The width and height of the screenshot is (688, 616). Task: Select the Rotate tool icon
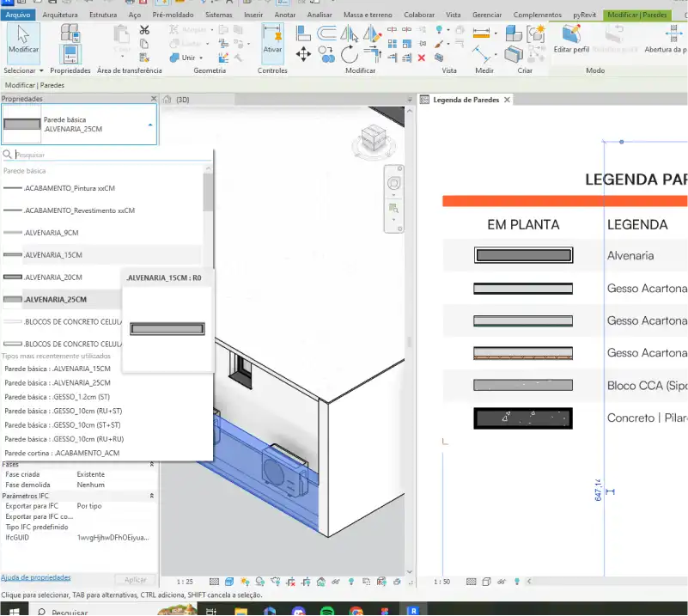tap(350, 55)
